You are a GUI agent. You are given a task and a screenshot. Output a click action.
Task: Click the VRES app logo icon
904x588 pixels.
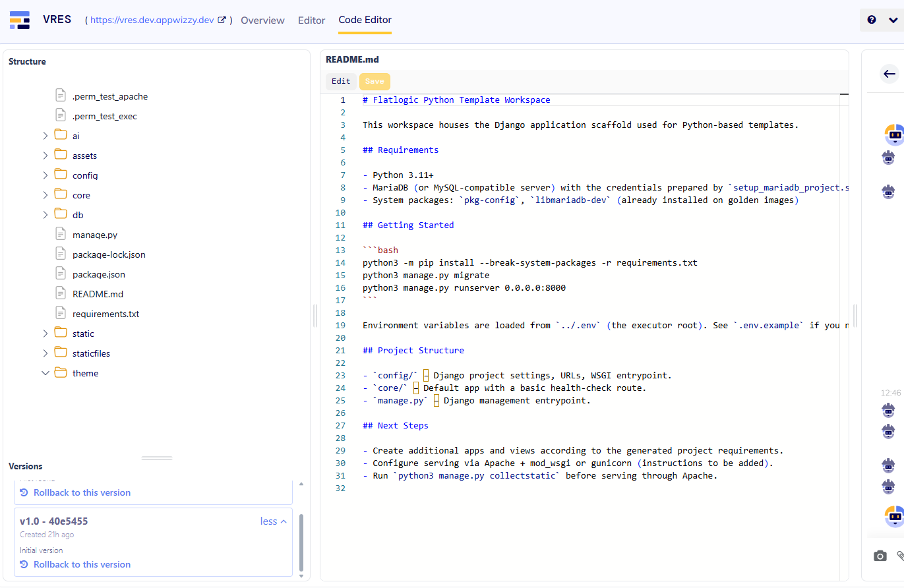tap(20, 20)
